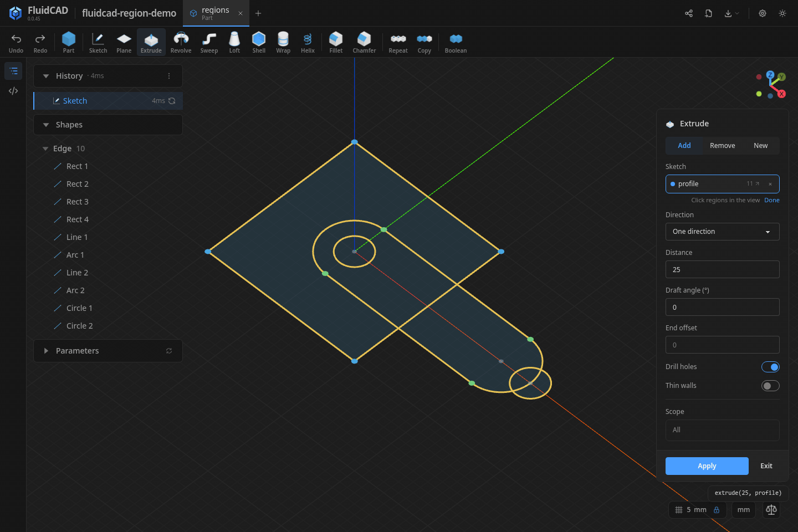Toggle the light theme sun icon
Screen dimensions: 798x532
[782, 13]
